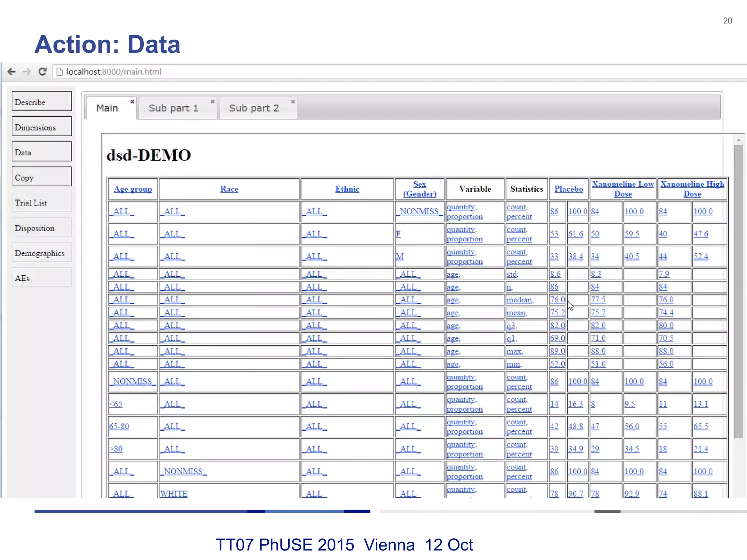Click Placebo min value 52.0
Screen dimensions: 747x560
click(557, 364)
